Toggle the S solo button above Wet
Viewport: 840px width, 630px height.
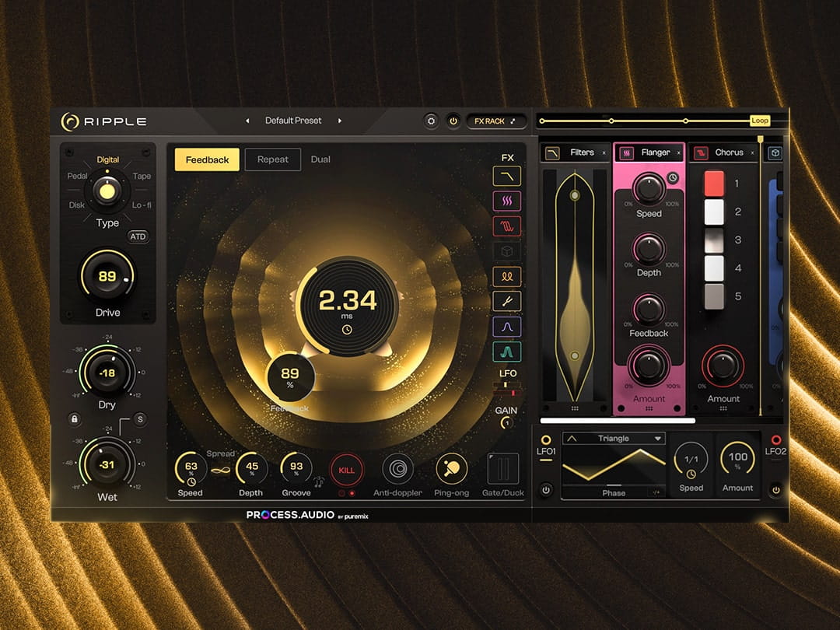pyautogui.click(x=140, y=419)
